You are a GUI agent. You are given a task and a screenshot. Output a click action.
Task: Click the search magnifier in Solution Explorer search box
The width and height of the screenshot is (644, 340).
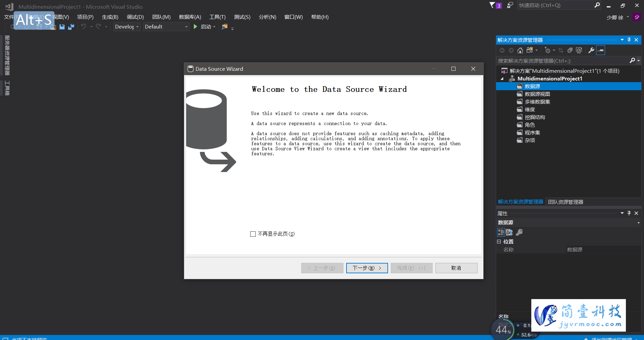[632, 60]
